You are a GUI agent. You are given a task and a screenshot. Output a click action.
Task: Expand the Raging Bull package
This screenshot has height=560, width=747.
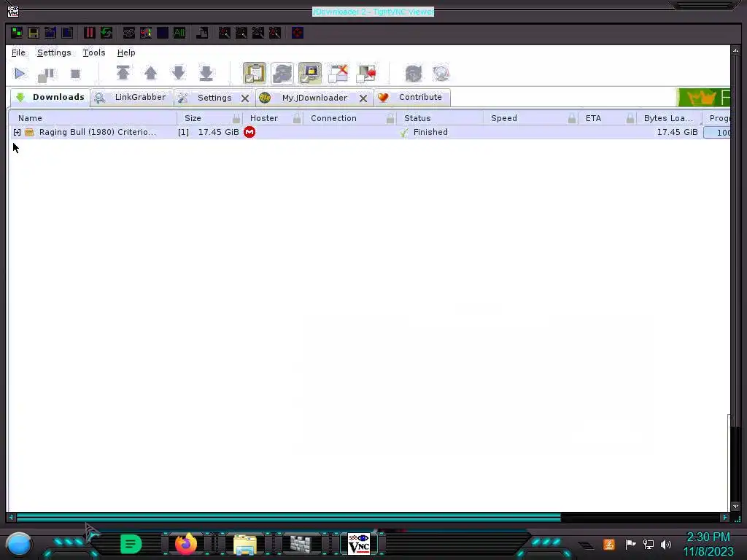18,132
